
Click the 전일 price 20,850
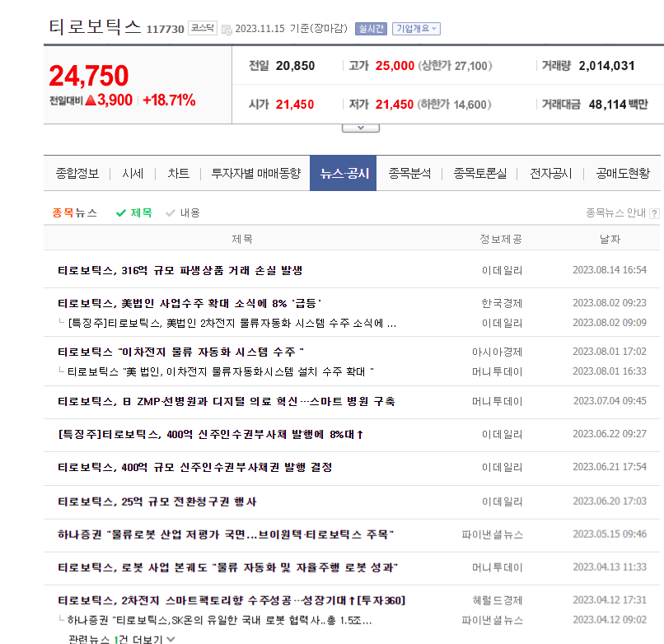[x=295, y=66]
